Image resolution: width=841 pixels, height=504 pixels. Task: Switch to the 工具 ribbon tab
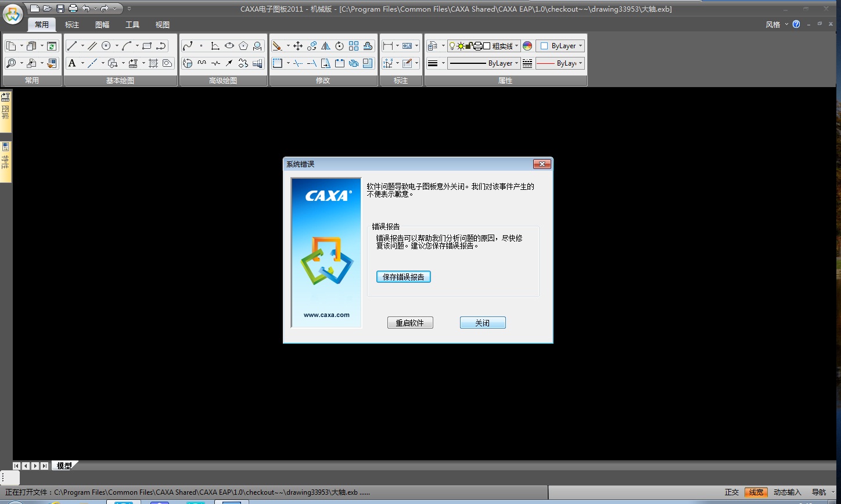[132, 24]
